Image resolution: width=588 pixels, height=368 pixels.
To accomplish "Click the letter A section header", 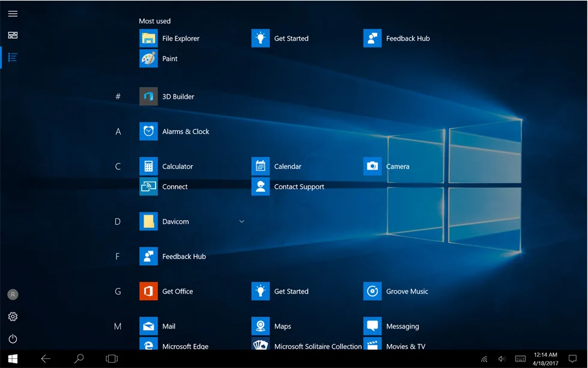I will click(118, 132).
